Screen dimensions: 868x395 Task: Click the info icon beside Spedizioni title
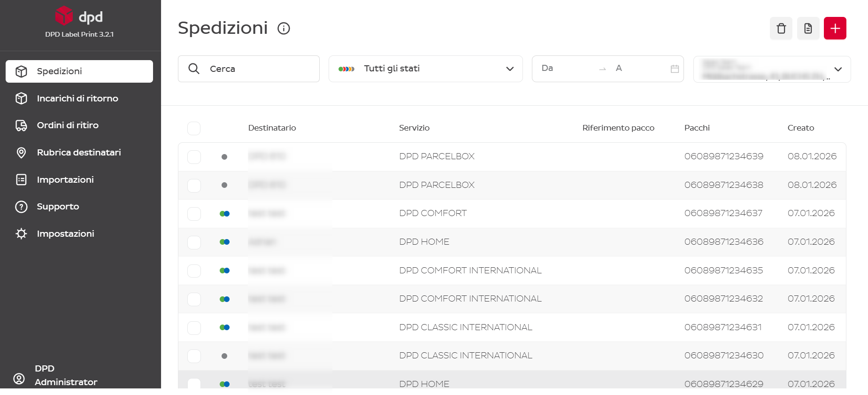[284, 29]
